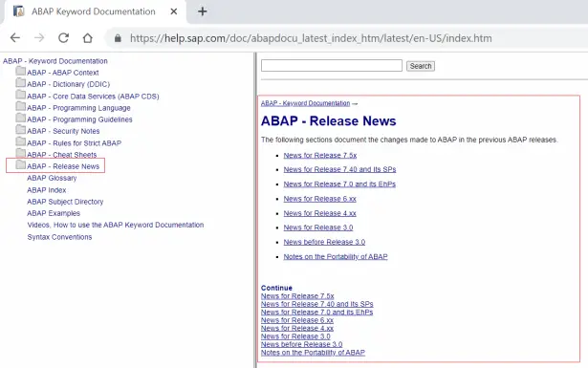Click the browser back arrow

[x=15, y=38]
